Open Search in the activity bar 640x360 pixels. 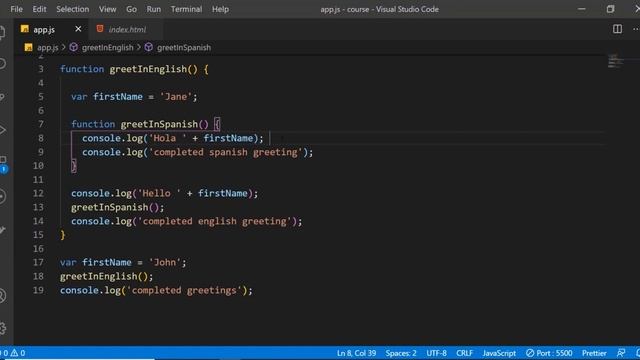(2, 64)
